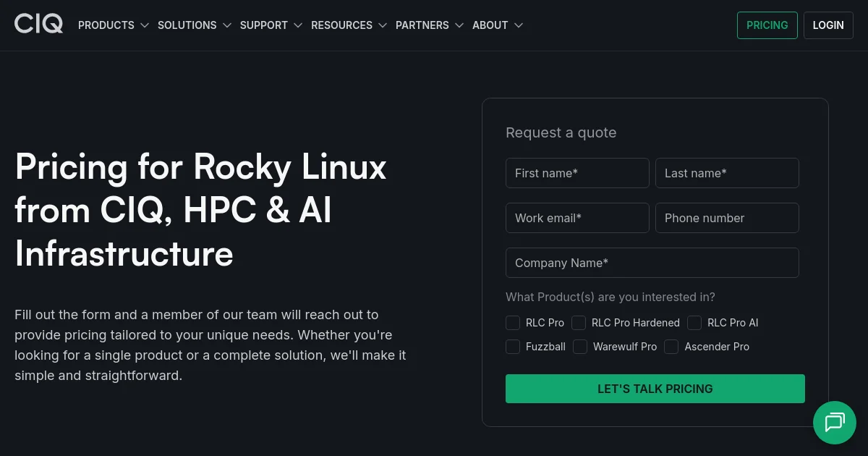The width and height of the screenshot is (868, 456).
Task: Click 'What Product(s) are you interested in?' text
Action: tap(610, 297)
